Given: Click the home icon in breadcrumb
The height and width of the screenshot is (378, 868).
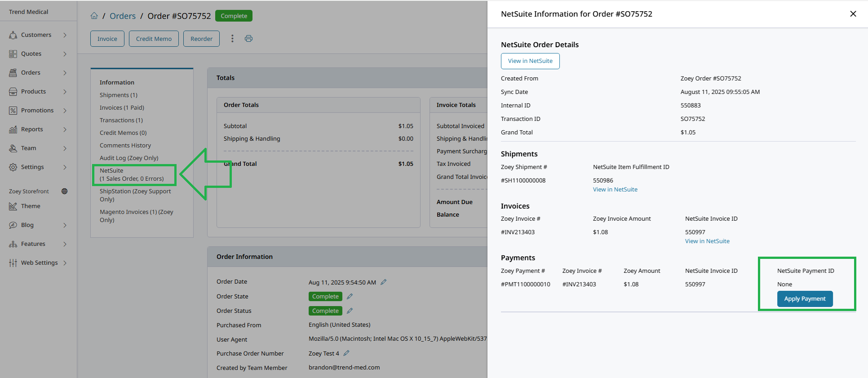Looking at the screenshot, I should [94, 16].
